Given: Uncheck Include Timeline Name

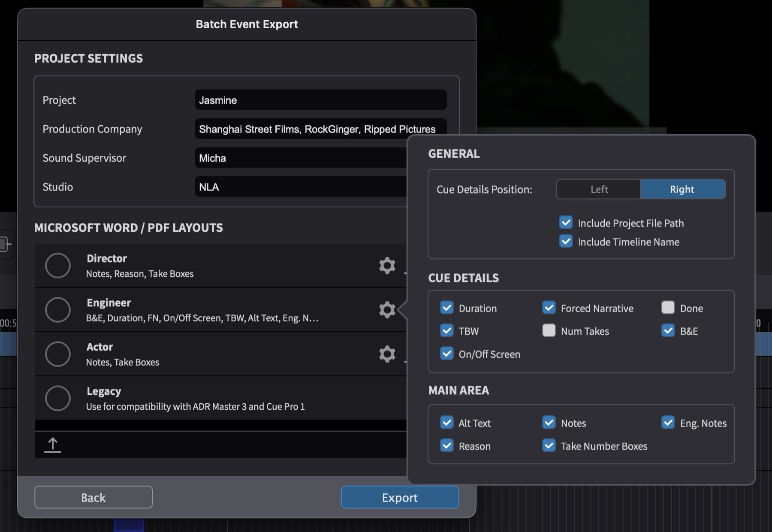Looking at the screenshot, I should point(566,241).
